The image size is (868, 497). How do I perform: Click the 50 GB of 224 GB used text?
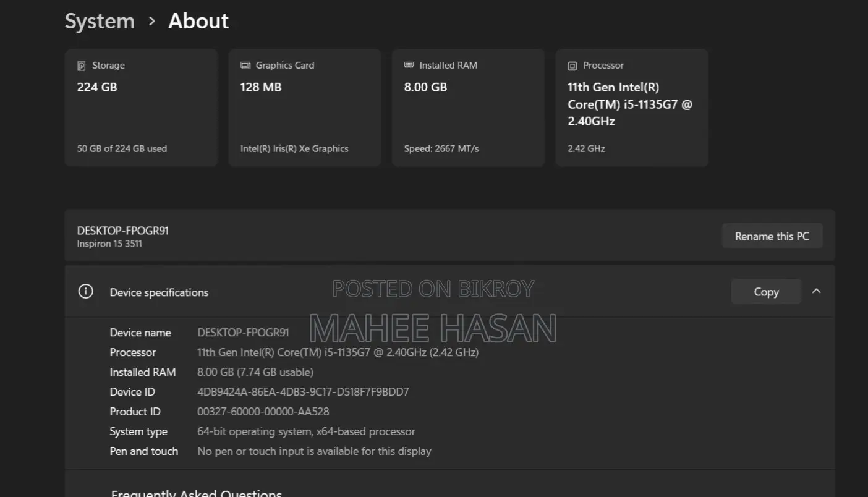point(122,148)
